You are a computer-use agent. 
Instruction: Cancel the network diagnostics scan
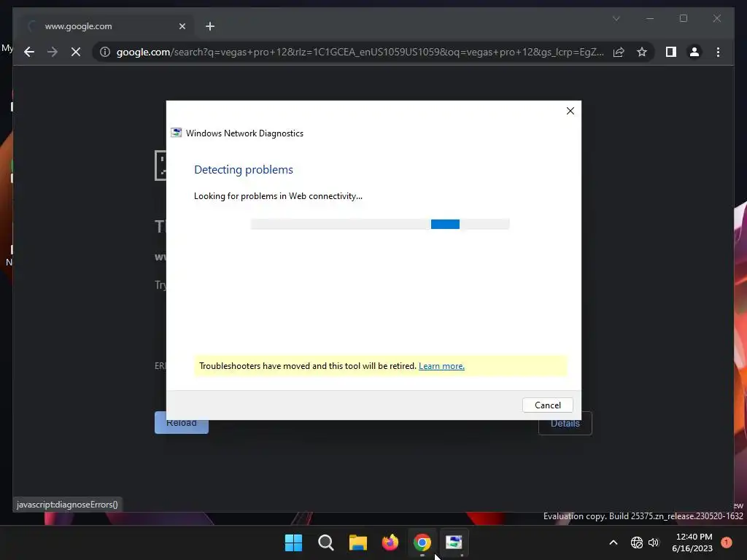tap(547, 405)
